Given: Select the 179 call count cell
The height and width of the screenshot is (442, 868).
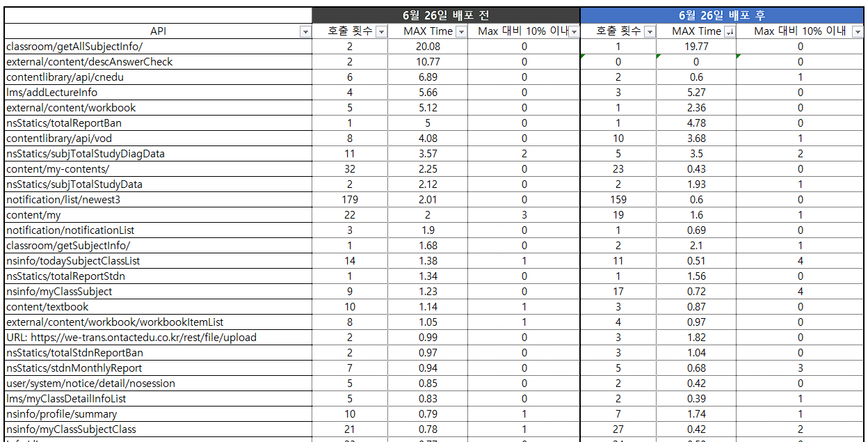Looking at the screenshot, I should tap(350, 200).
